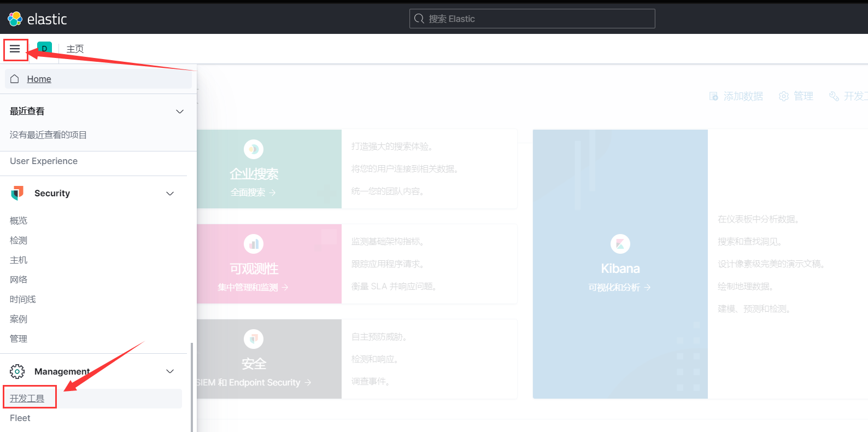The height and width of the screenshot is (432, 868).
Task: Click the Elastic logo
Action: tap(37, 19)
